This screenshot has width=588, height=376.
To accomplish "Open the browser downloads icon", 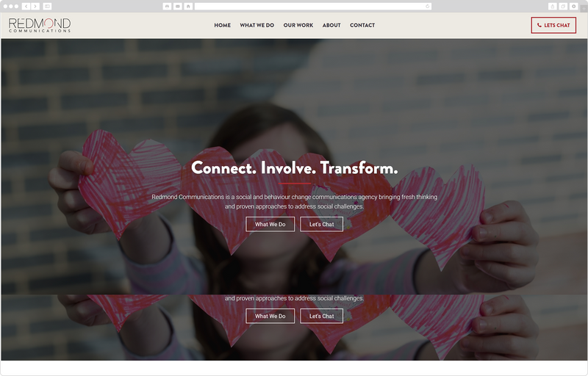I will pos(573,7).
